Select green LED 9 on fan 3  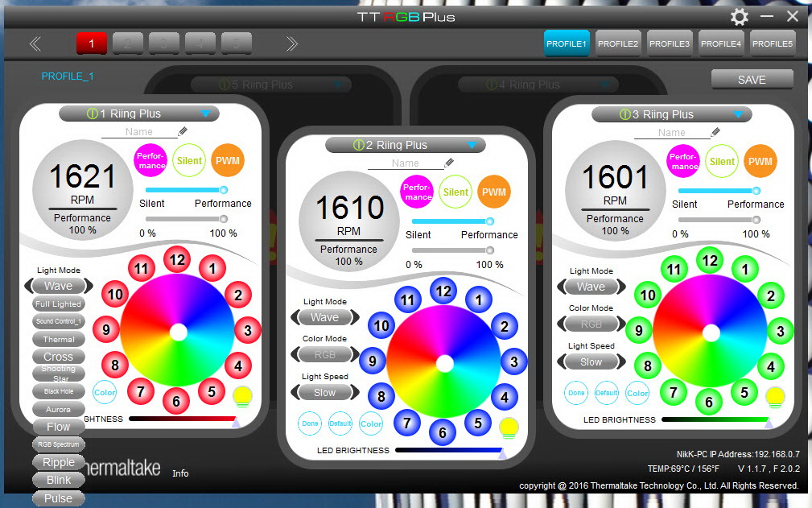(x=639, y=330)
